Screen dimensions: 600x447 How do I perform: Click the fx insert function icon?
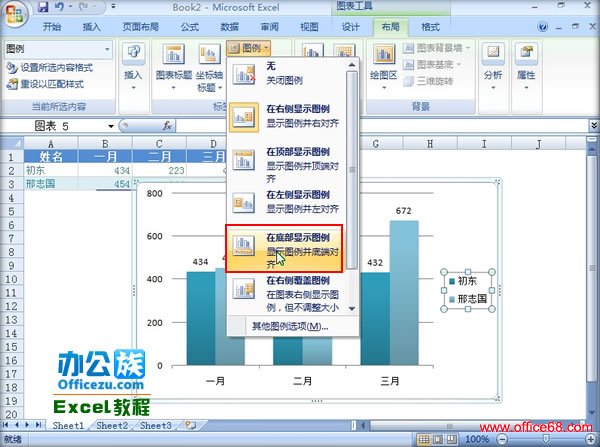(167, 126)
